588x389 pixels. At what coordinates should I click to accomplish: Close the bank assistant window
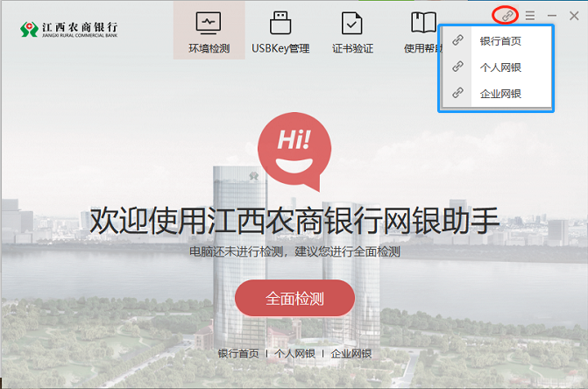point(574,16)
